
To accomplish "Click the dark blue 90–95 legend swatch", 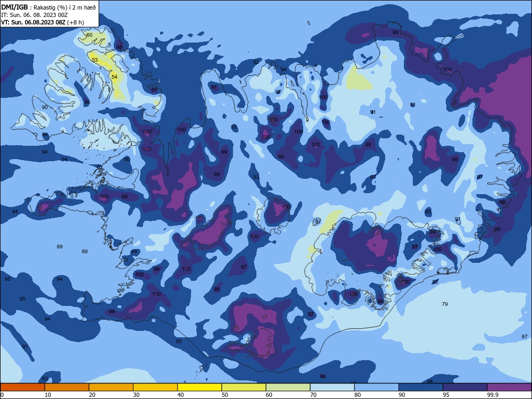I will coord(421,387).
